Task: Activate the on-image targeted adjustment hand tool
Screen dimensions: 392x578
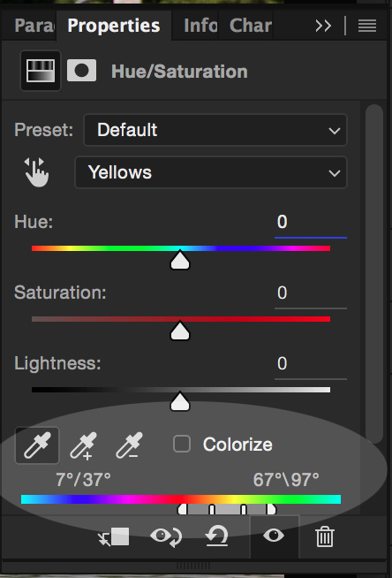Action: [x=36, y=172]
